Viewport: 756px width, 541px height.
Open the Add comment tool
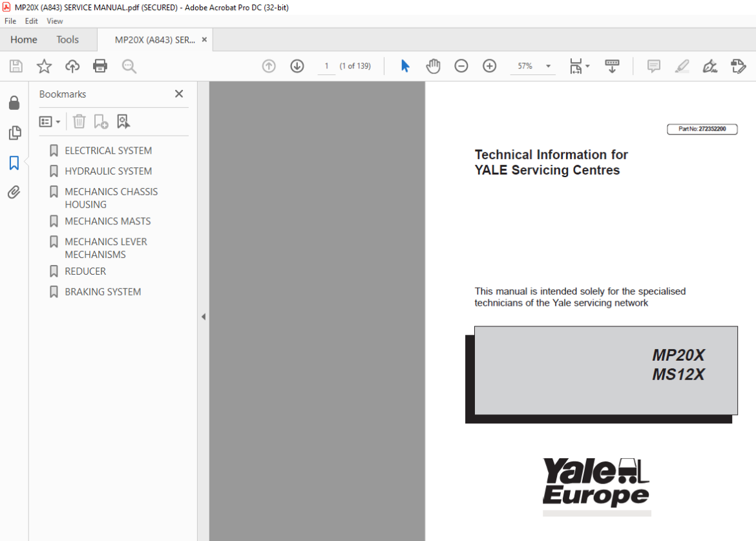coord(653,66)
